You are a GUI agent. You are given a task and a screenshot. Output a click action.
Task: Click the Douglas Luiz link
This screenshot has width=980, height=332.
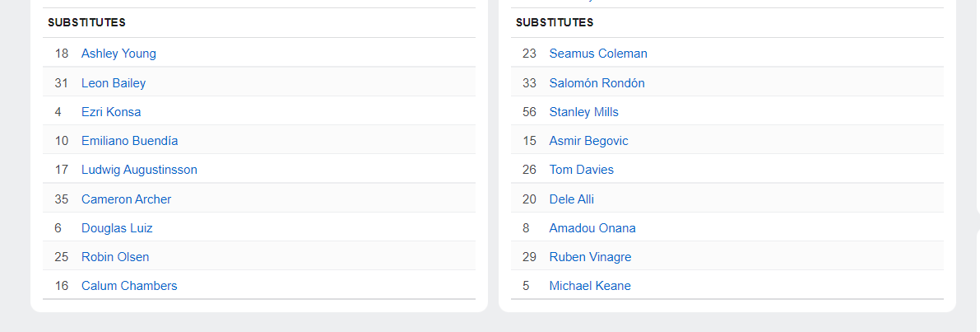coord(117,228)
